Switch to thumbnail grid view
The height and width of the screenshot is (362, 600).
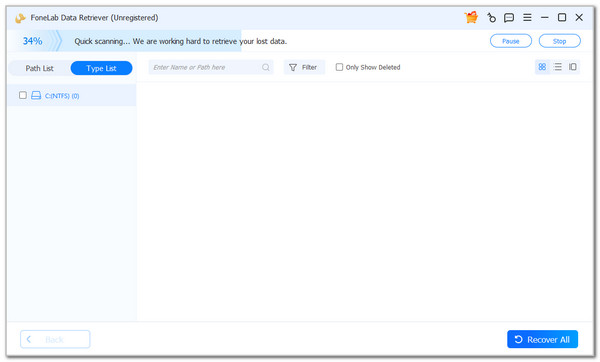coord(542,67)
